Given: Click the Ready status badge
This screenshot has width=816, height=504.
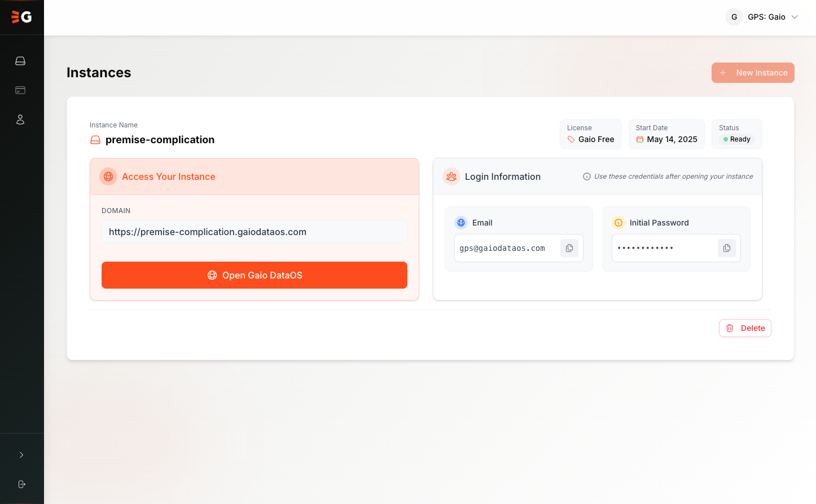Looking at the screenshot, I should pyautogui.click(x=737, y=139).
